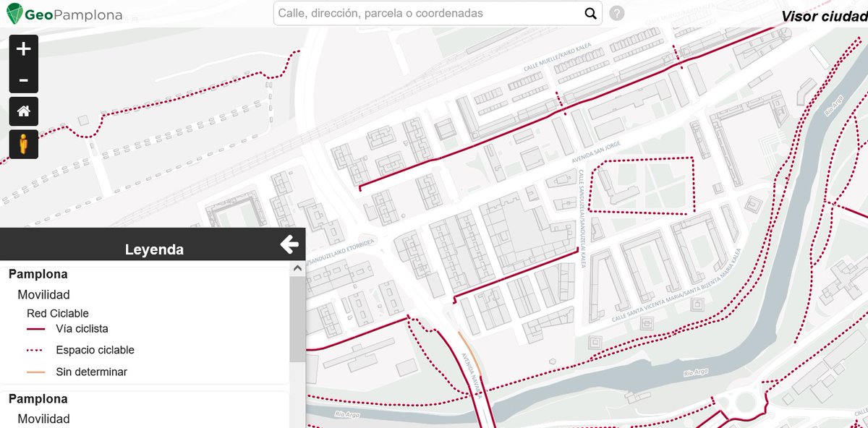Screen dimensions: 868x428
Task: Click the Vía ciclista legend entry
Action: (x=82, y=328)
